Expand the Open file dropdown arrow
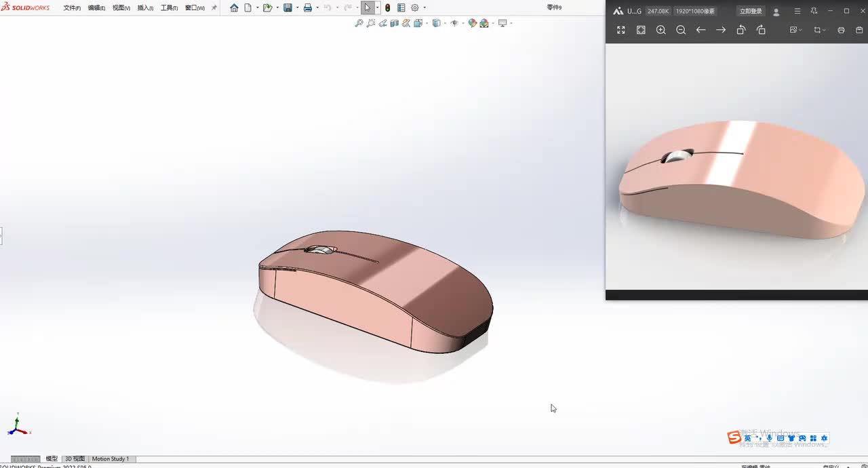The image size is (868, 468). [277, 8]
